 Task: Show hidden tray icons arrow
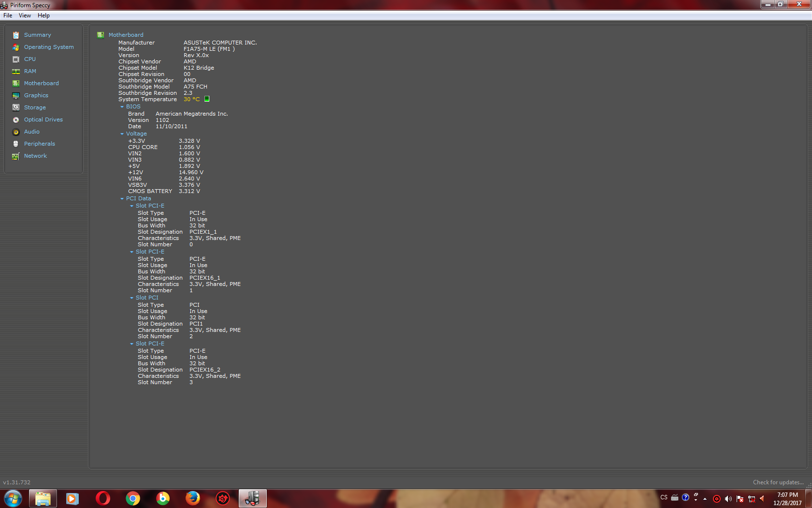pos(705,499)
